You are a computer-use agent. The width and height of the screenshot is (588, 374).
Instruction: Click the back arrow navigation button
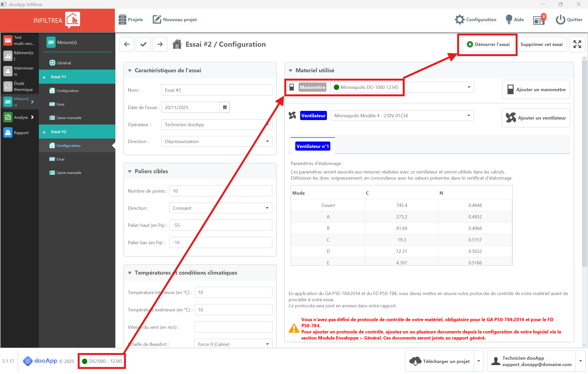pyautogui.click(x=127, y=44)
